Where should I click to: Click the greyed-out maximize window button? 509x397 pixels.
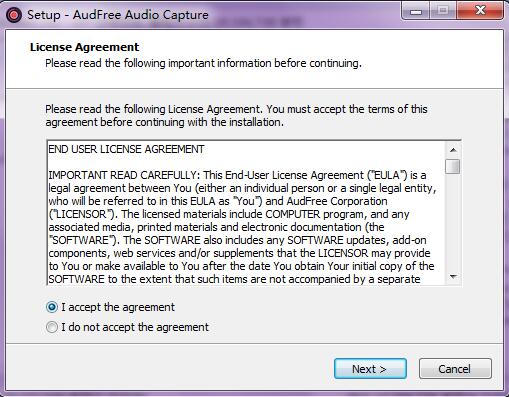(x=443, y=11)
